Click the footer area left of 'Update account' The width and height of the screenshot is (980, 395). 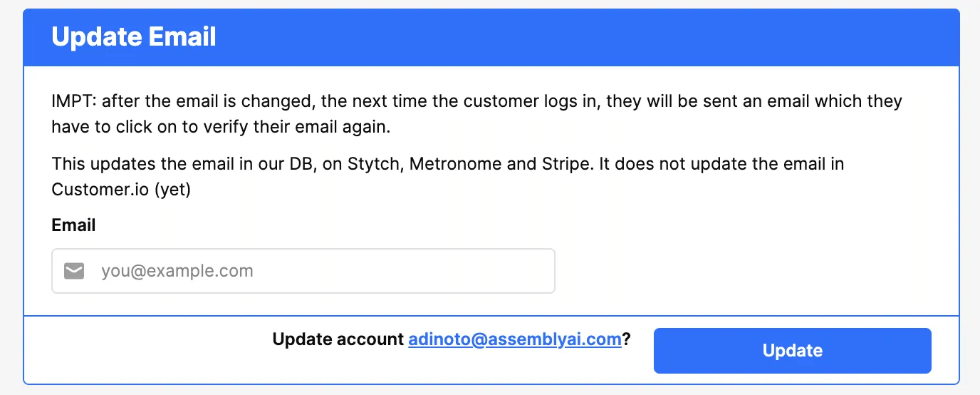click(142, 349)
